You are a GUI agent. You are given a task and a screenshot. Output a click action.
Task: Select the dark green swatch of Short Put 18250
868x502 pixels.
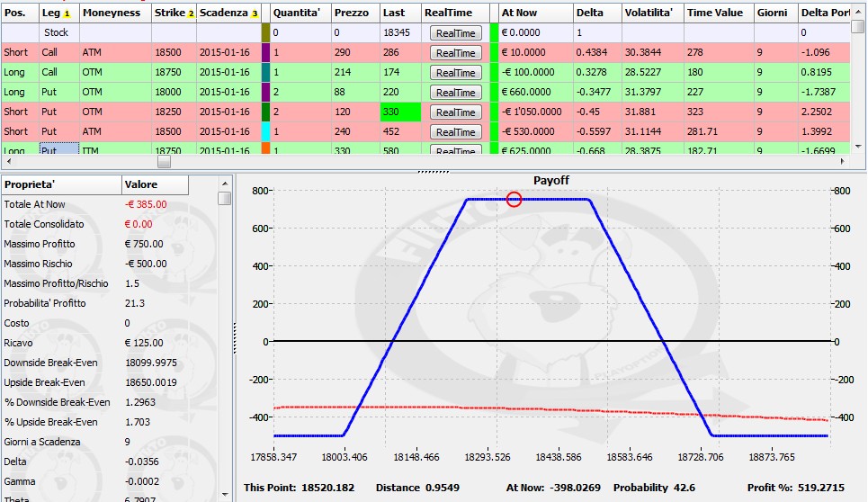[x=265, y=112]
